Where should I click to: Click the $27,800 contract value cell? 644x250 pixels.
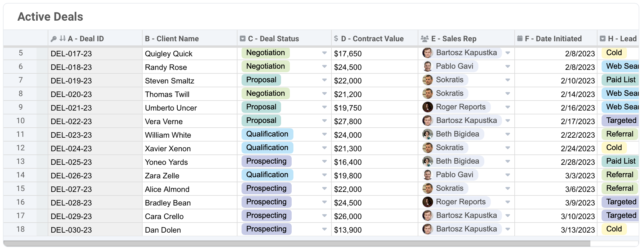348,121
